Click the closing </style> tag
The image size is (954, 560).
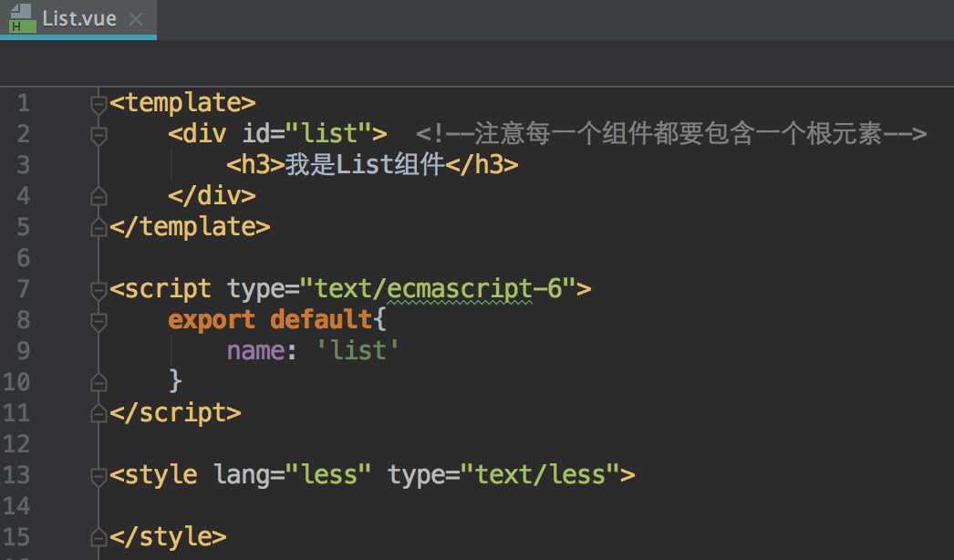(x=168, y=537)
